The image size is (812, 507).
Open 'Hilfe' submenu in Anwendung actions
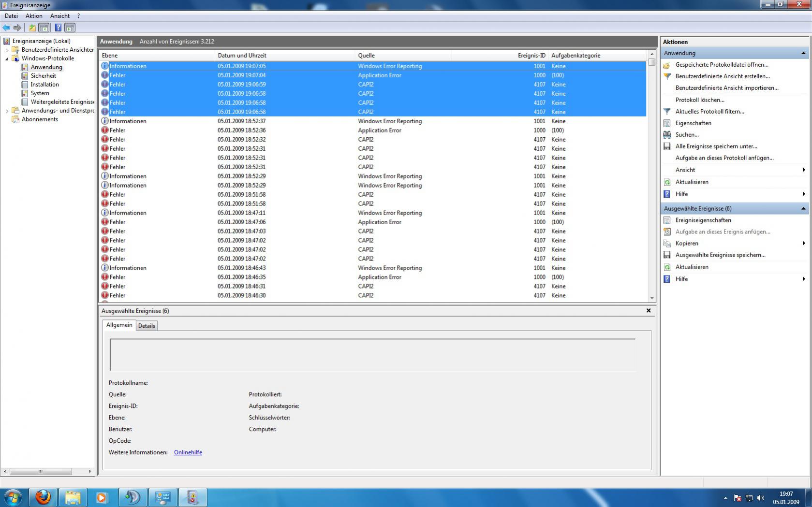pos(734,194)
